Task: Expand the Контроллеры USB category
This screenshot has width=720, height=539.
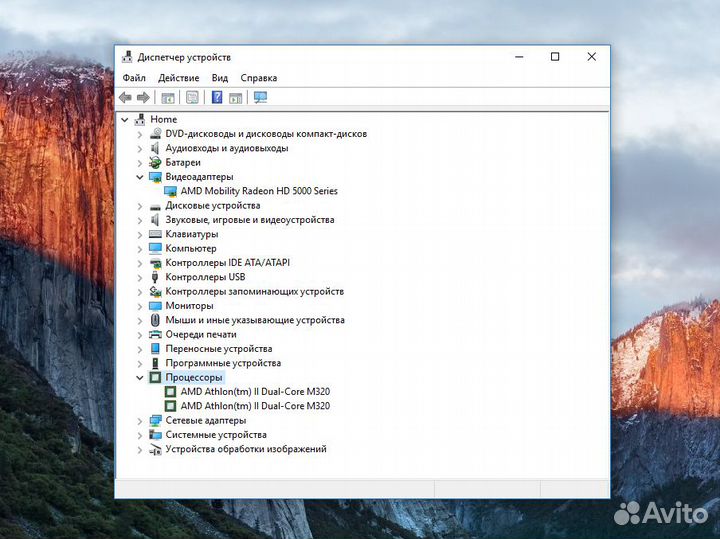Action: (x=140, y=277)
